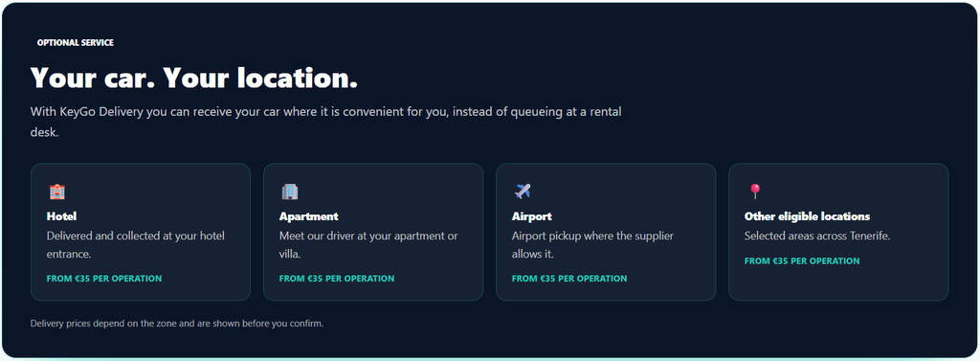The image size is (980, 361).
Task: Click the delivery prices footnote text
Action: pos(177,324)
